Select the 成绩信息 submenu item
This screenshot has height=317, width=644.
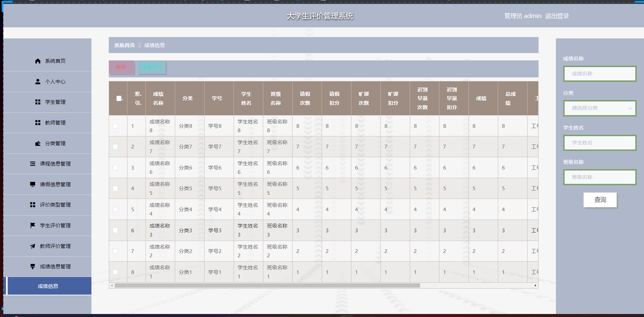tap(49, 286)
